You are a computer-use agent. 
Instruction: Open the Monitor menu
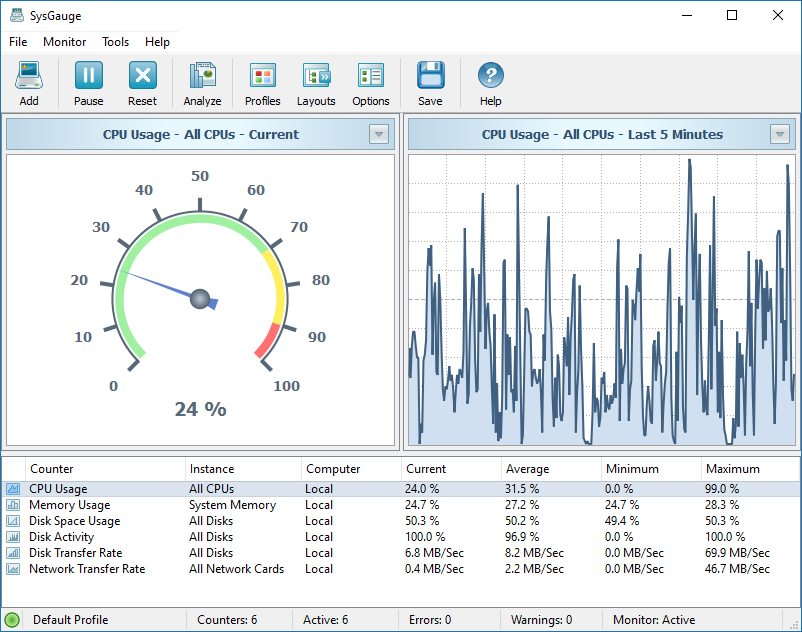(65, 42)
